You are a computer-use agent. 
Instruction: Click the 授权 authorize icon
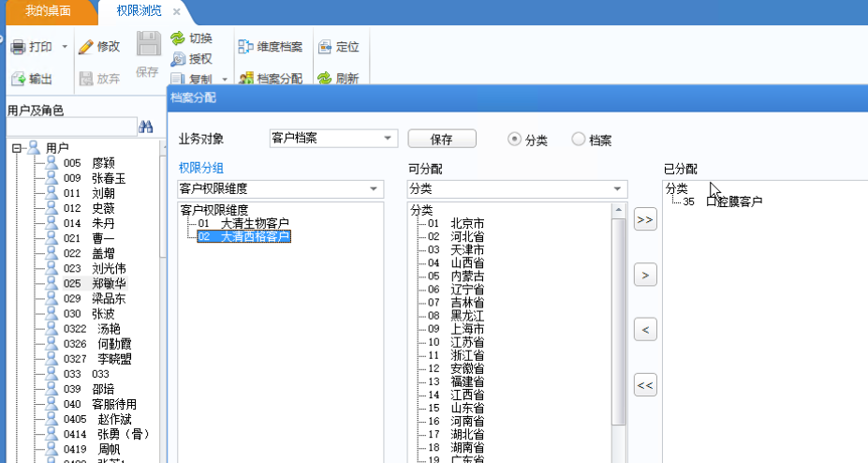click(x=178, y=59)
